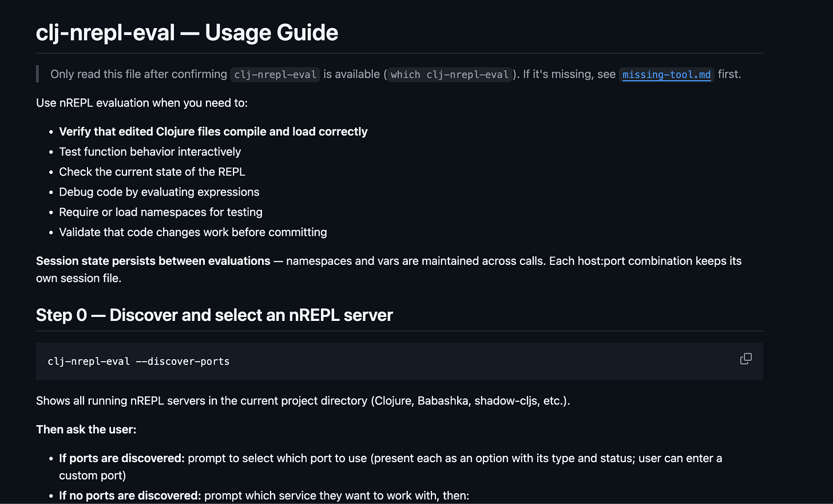Image resolution: width=833 pixels, height=504 pixels.
Task: Click the 'Step 0 — Discover and select' heading
Action: pyautogui.click(x=215, y=315)
